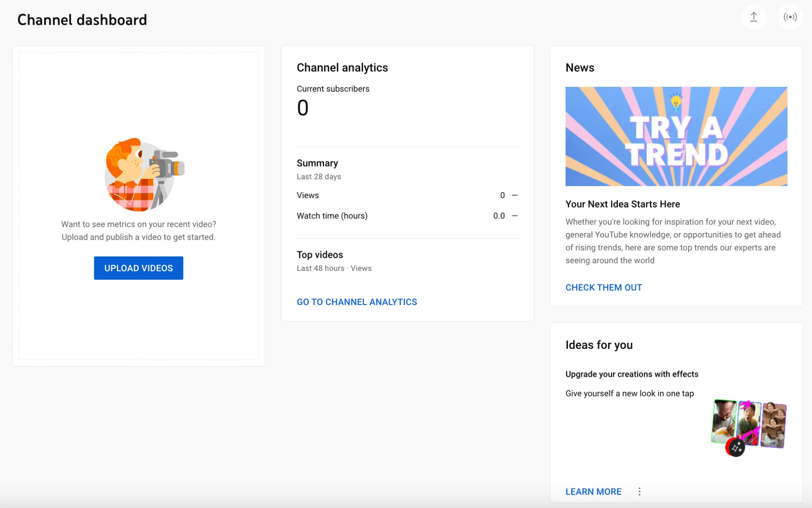Click Learn More under Ideas for you
The width and height of the screenshot is (812, 508).
tap(593, 491)
